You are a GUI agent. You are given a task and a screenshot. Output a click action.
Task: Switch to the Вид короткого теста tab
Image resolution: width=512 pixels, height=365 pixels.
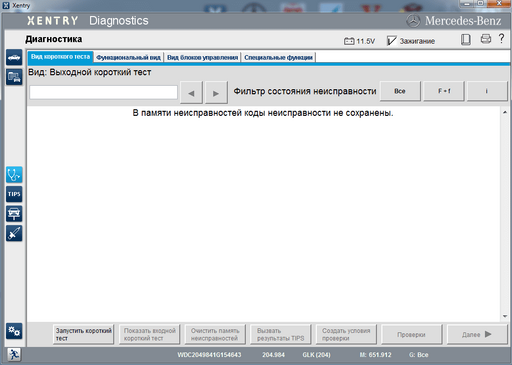point(60,57)
